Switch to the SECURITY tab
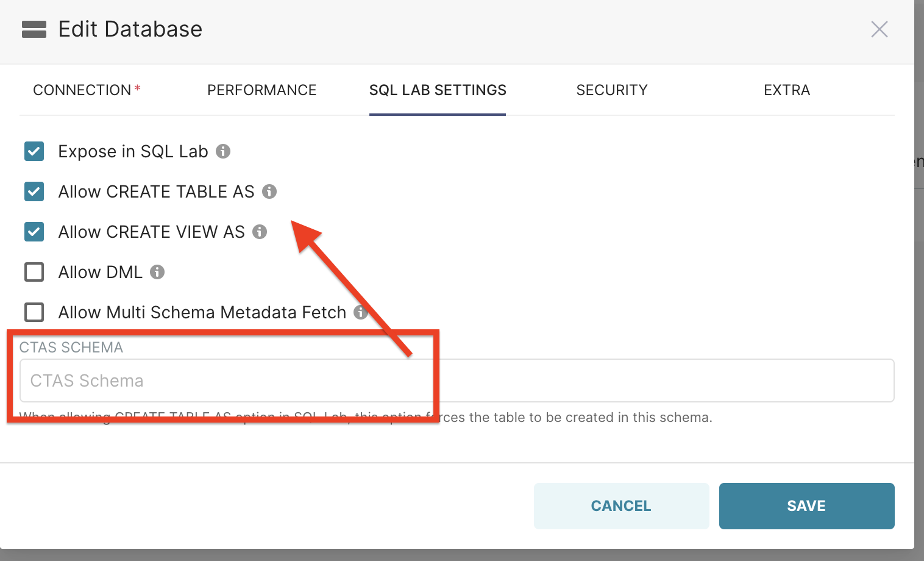 pos(612,90)
